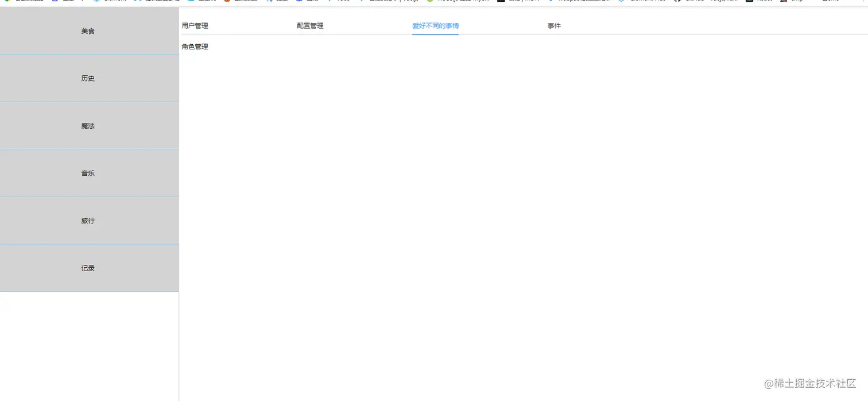Select 旅行 from the left sidebar

coord(89,221)
